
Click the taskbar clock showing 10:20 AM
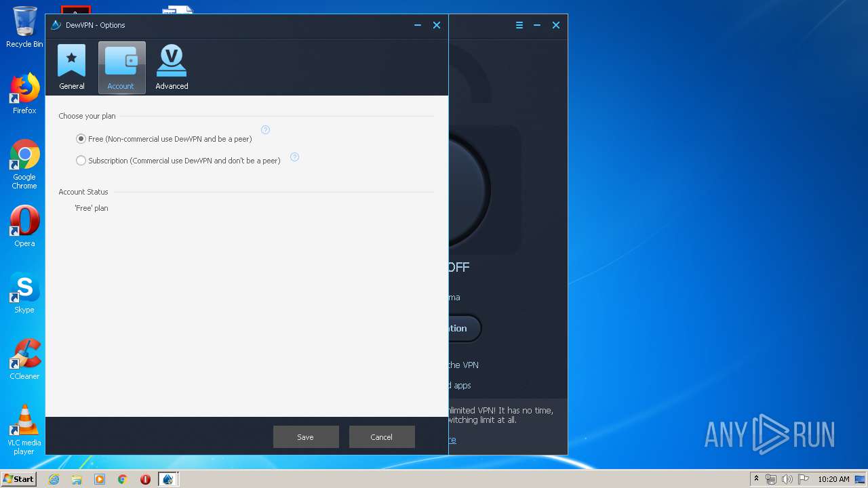(x=833, y=479)
